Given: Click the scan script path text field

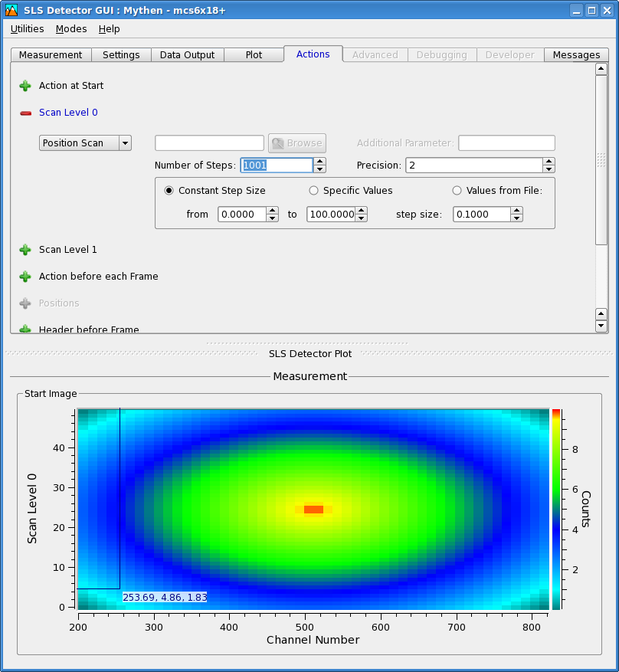Looking at the screenshot, I should pos(209,143).
